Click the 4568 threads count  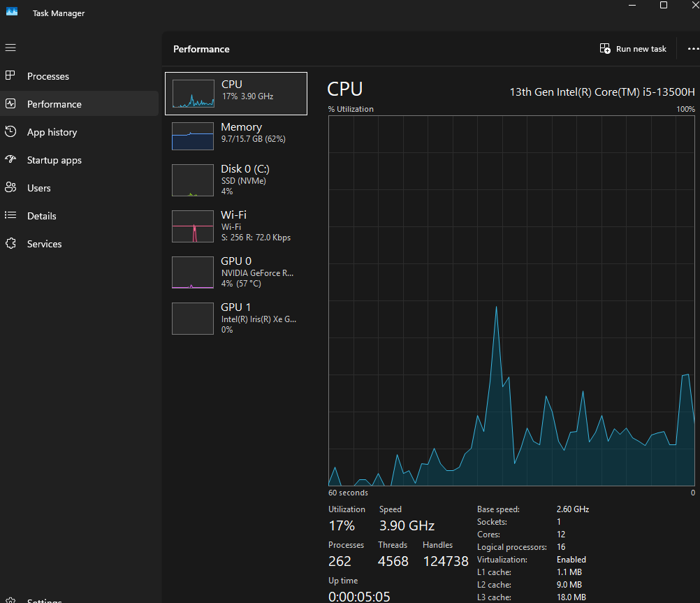(393, 562)
